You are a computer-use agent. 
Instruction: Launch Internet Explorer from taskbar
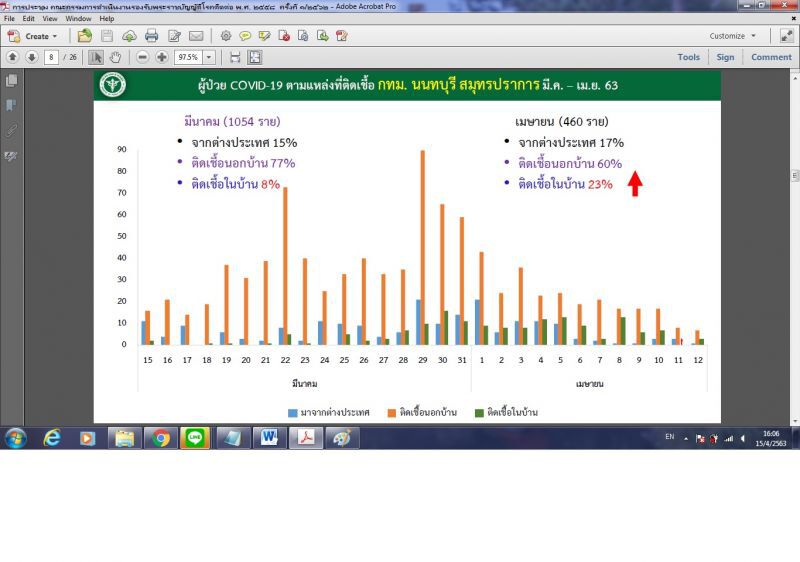coord(52,438)
